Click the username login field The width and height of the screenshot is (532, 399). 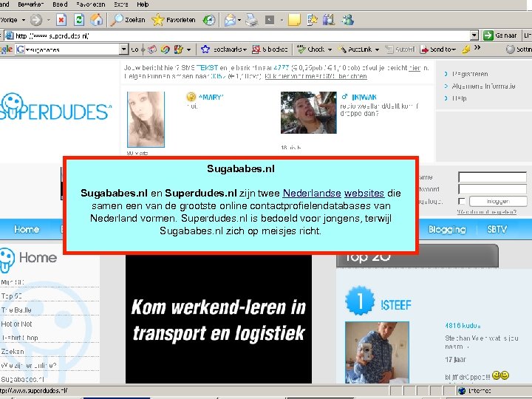click(492, 177)
